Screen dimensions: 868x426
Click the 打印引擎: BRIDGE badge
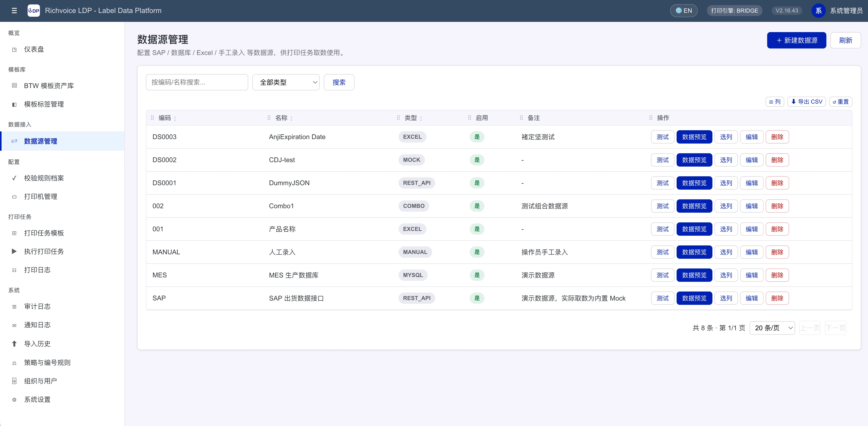pos(734,11)
